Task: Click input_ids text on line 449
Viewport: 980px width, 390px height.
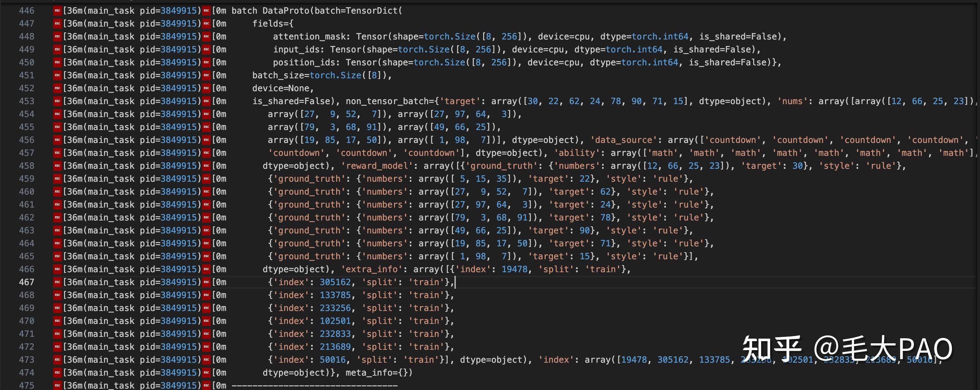Action: tap(299, 50)
